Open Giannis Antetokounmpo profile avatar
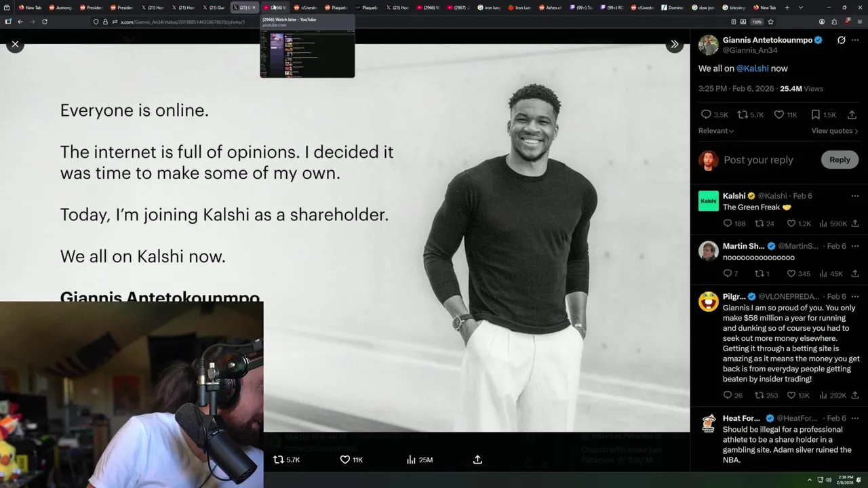The height and width of the screenshot is (488, 868). [x=709, y=45]
